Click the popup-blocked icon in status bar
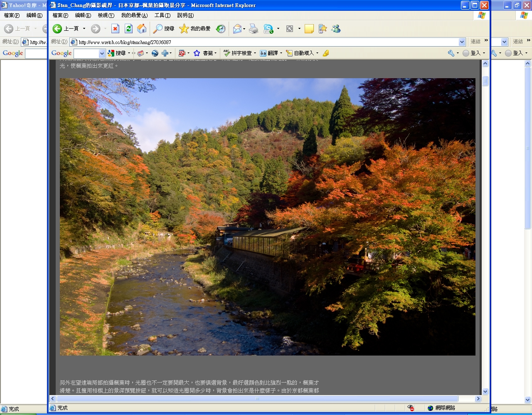The image size is (532, 415). tap(411, 408)
